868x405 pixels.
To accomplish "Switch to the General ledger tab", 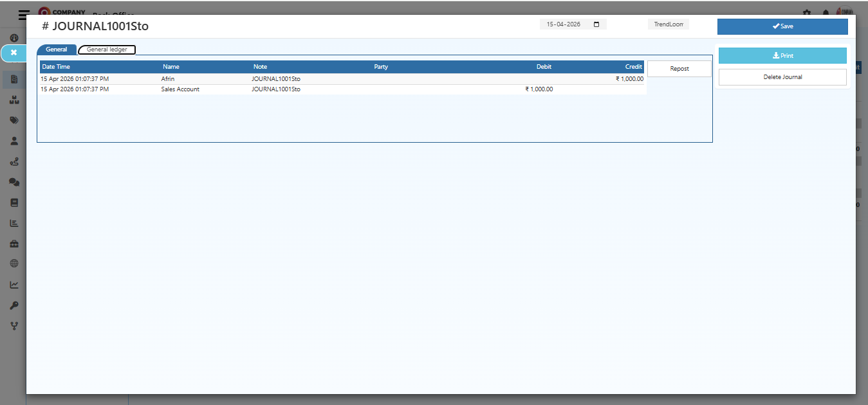I will click(106, 50).
